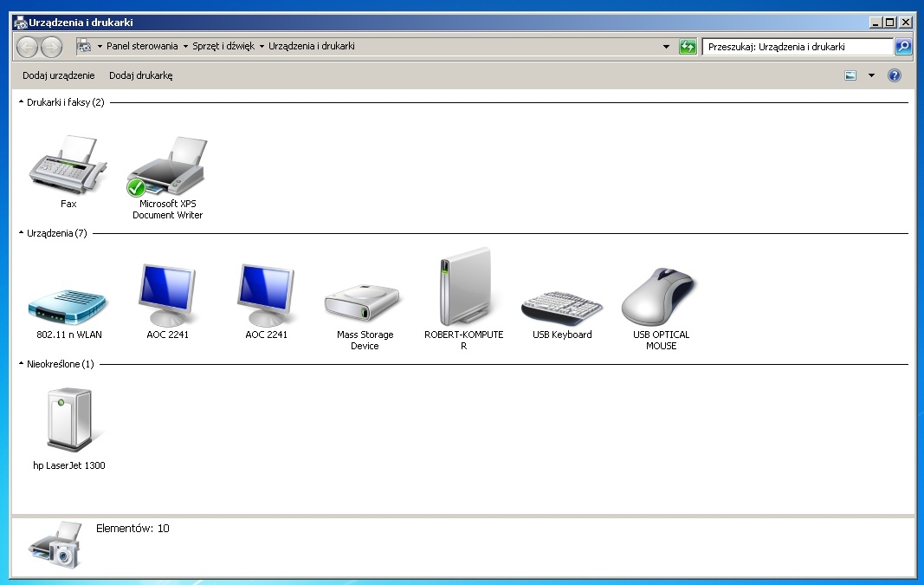924x585 pixels.
Task: Click the green refresh button
Action: coord(688,47)
